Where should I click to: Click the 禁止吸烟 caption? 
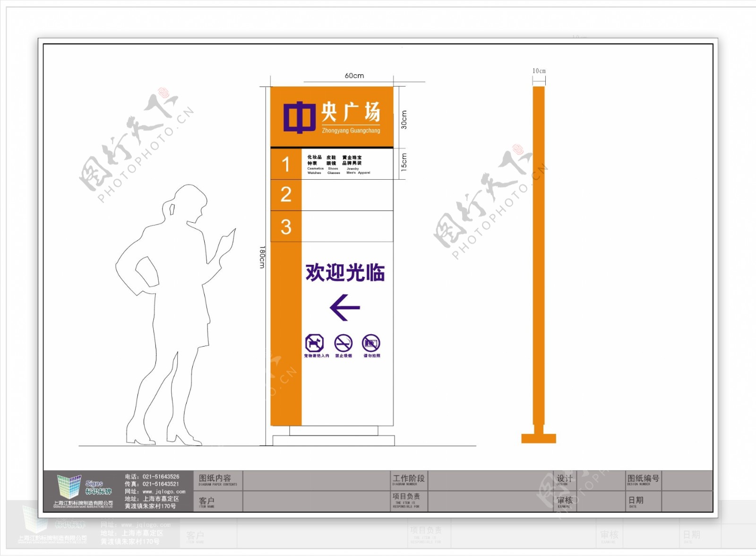pyautogui.click(x=344, y=356)
